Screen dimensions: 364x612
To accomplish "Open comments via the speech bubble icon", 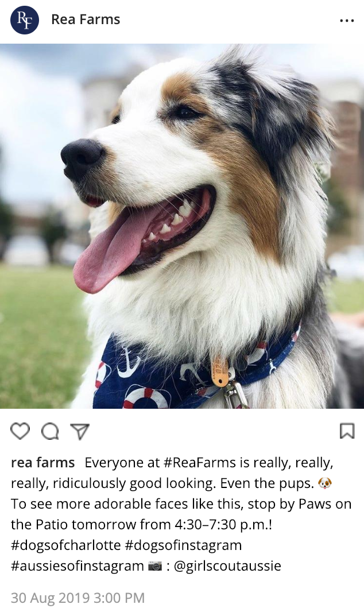I will [x=51, y=431].
